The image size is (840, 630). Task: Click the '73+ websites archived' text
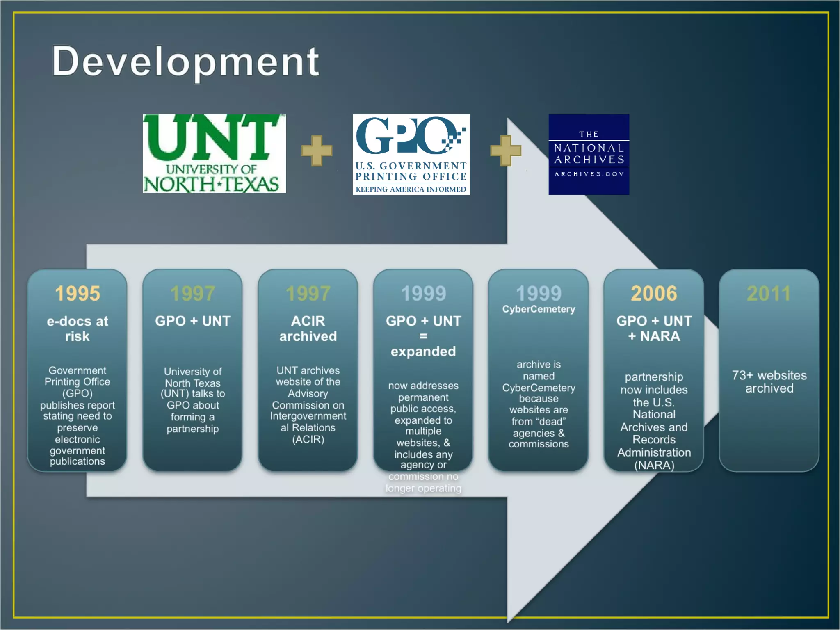point(769,381)
